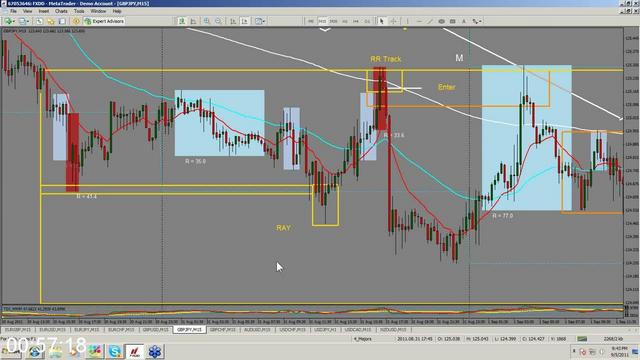Open the Window menu
The height and width of the screenshot is (360, 640).
(98, 11)
